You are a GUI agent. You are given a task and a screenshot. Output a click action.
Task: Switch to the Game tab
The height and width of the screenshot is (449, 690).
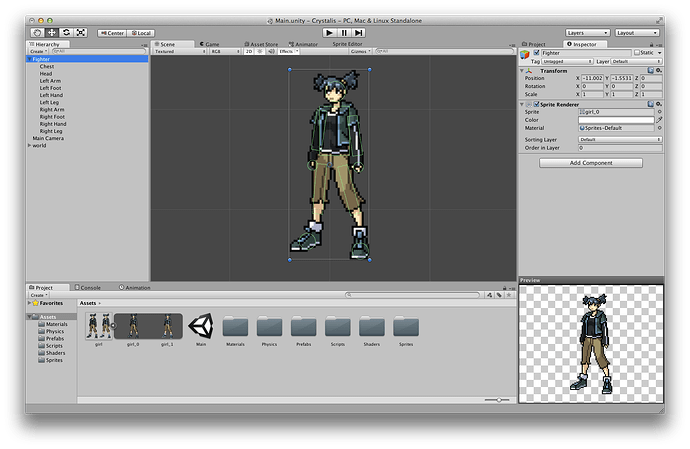(211, 44)
